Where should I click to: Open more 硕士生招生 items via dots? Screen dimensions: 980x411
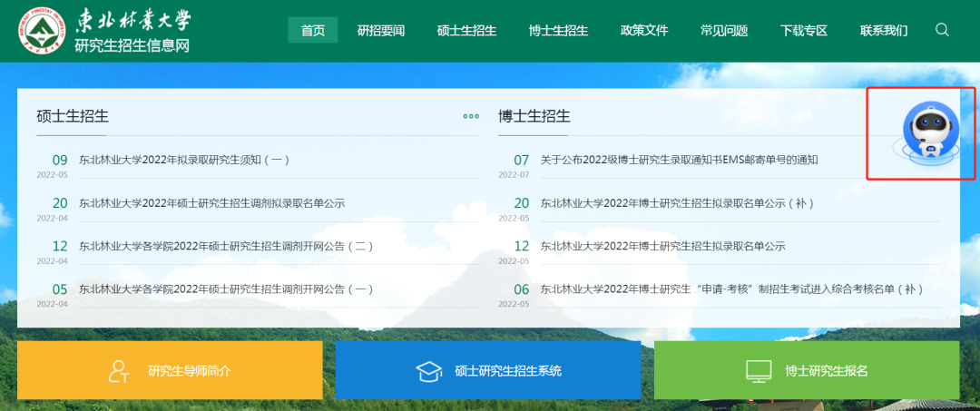[x=471, y=116]
